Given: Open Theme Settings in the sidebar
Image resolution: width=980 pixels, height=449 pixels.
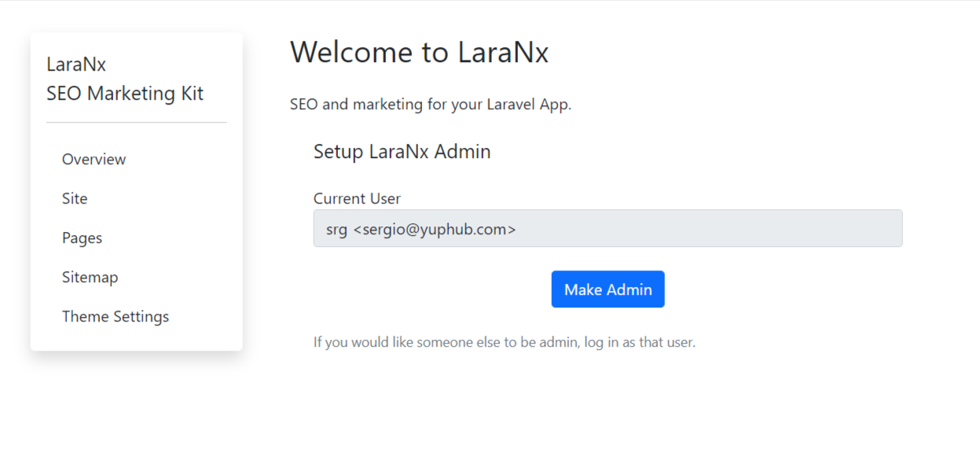Looking at the screenshot, I should coord(116,316).
